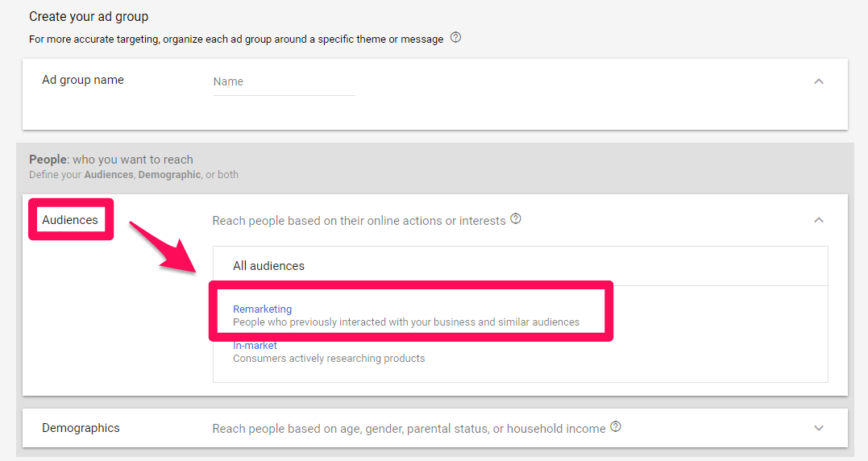The image size is (868, 461).
Task: Collapse the Ad group name section chevron
Action: (x=819, y=81)
